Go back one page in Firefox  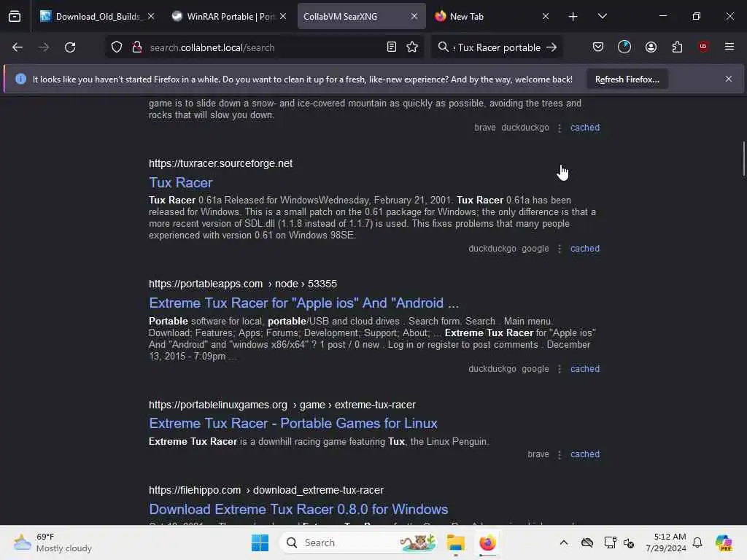pos(18,47)
